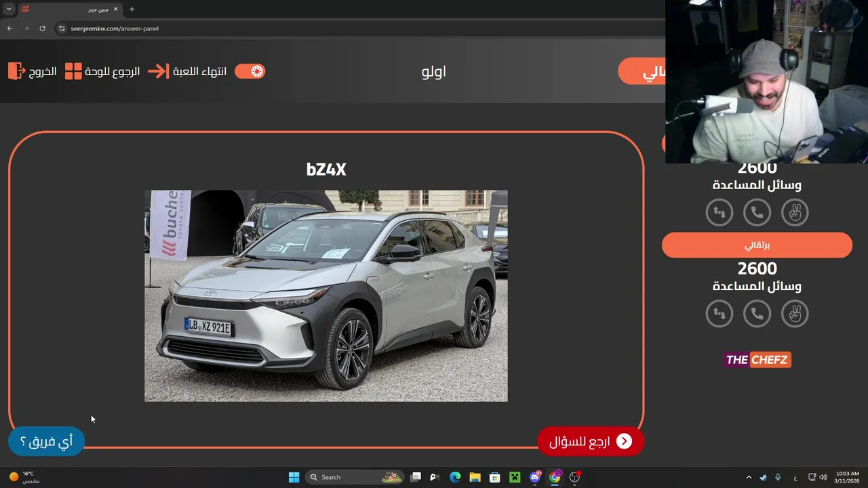This screenshot has width=868, height=488.
Task: Click the bZ4X answer title
Action: (x=326, y=169)
